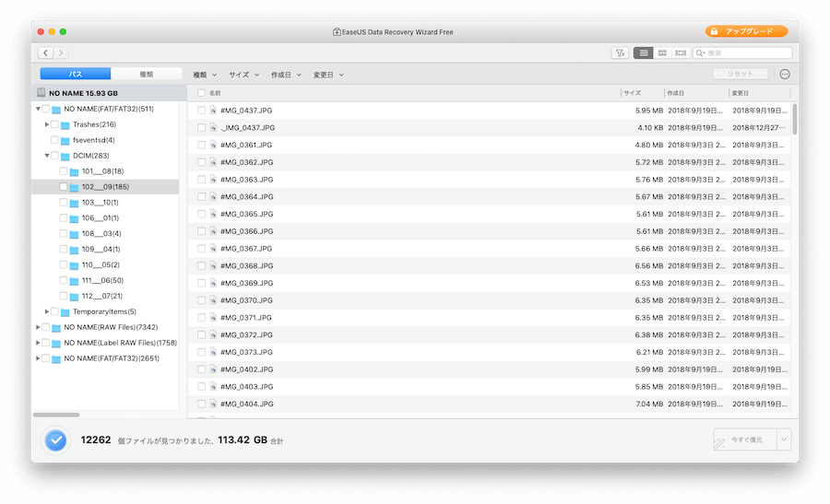Expand the Trashes(216) folder
The image size is (830, 504).
pyautogui.click(x=47, y=124)
